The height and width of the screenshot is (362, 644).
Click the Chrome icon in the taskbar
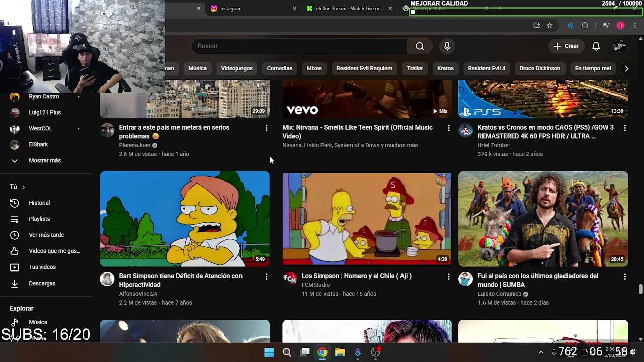coord(323,352)
